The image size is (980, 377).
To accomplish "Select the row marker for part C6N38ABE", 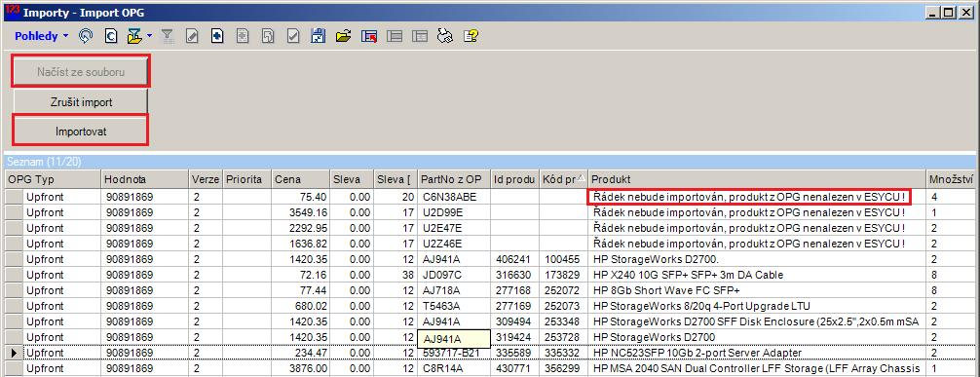I will 14,197.
